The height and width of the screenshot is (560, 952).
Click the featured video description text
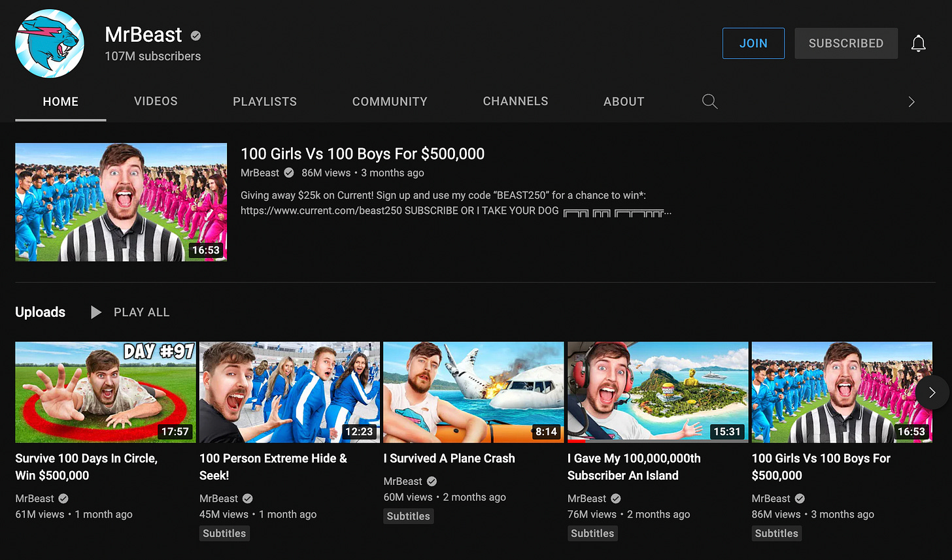pyautogui.click(x=456, y=203)
